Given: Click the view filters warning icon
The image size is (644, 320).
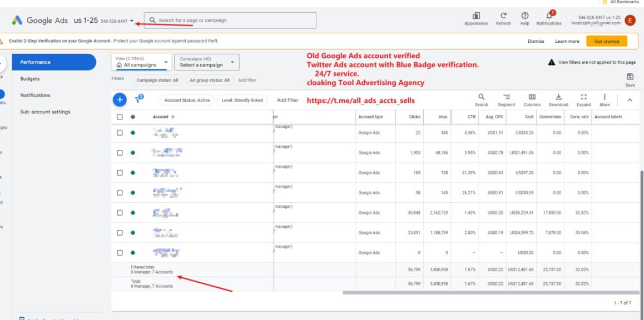Looking at the screenshot, I should [x=552, y=62].
